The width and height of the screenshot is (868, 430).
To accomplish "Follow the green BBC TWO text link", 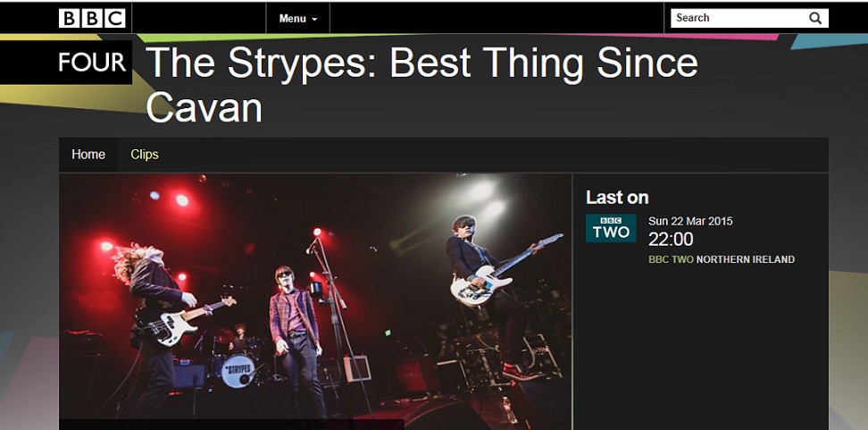I will (671, 259).
